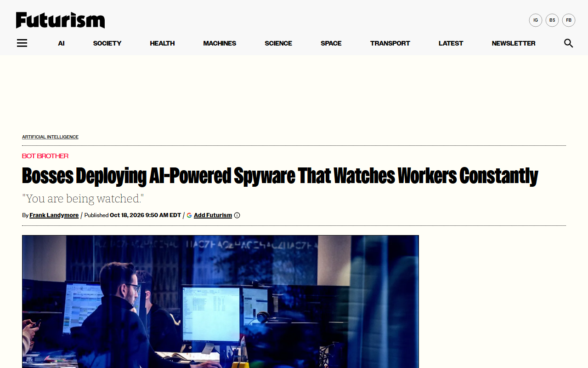Screen dimensions: 588x368
Task: Open the Newsletter page
Action: click(x=514, y=43)
